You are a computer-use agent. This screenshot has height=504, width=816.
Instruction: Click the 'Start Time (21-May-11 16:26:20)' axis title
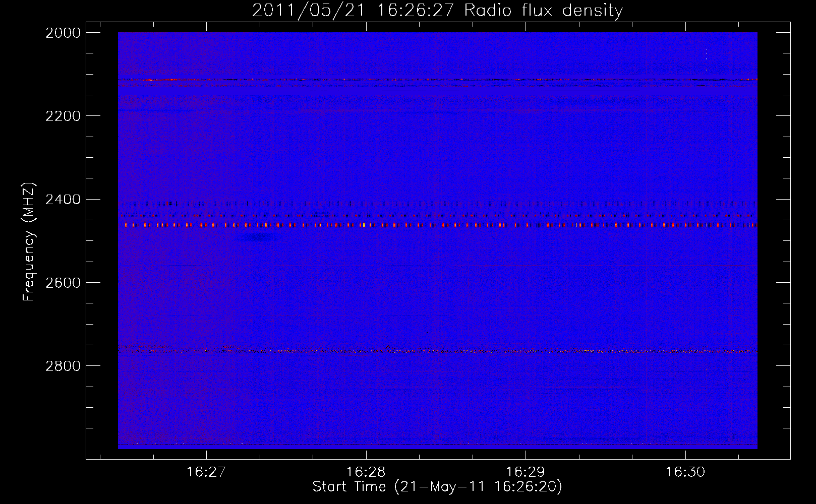pos(437,487)
